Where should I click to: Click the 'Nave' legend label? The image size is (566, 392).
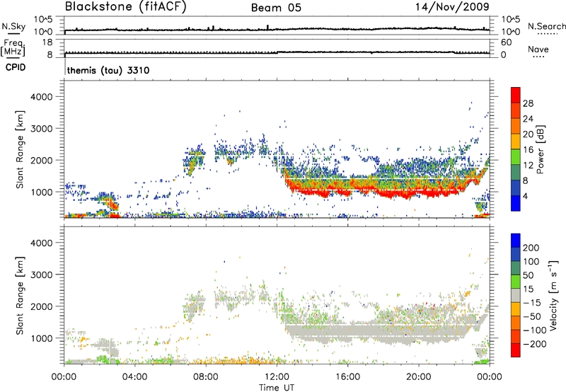coord(538,49)
